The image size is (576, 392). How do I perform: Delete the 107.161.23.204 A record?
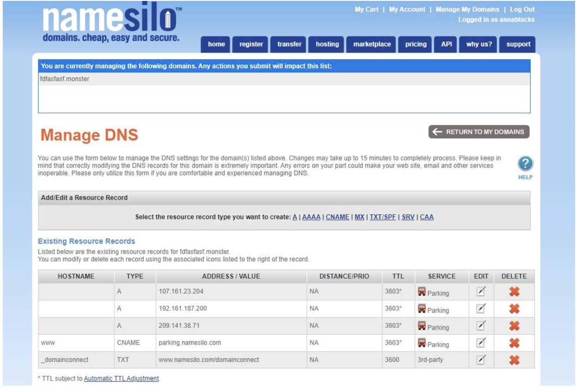(x=514, y=292)
